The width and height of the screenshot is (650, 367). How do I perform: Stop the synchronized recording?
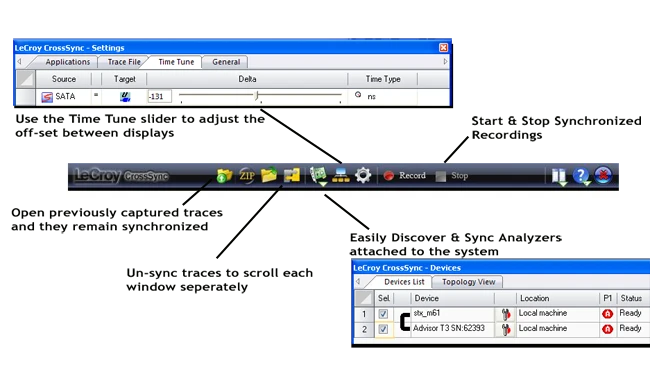[x=452, y=176]
